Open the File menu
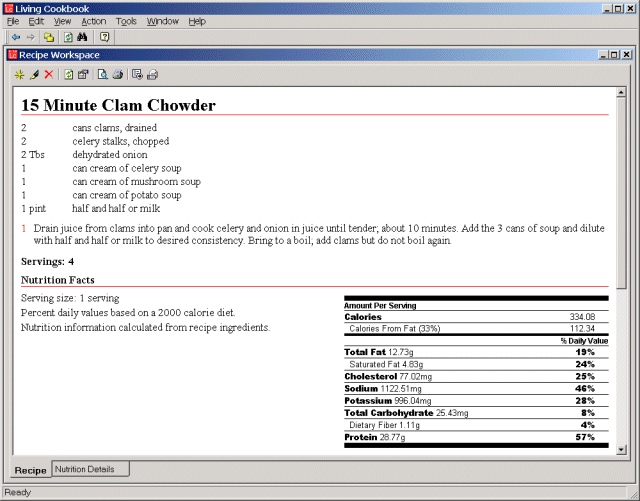This screenshot has width=640, height=501. pos(13,21)
